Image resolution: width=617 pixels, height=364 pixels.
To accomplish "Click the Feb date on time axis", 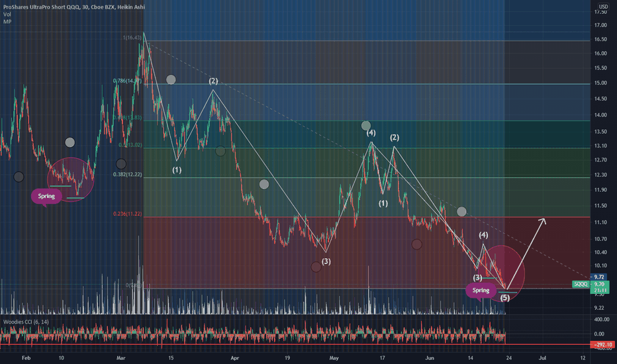I will [26, 357].
